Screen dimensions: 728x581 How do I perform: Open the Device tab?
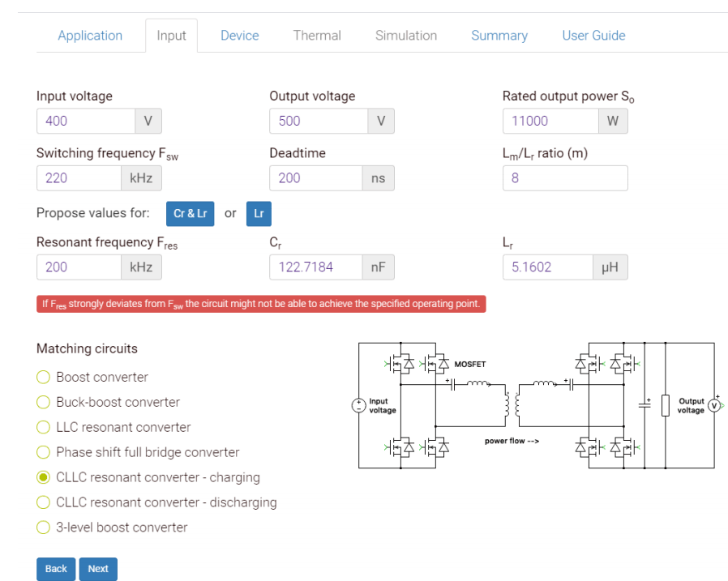[239, 35]
